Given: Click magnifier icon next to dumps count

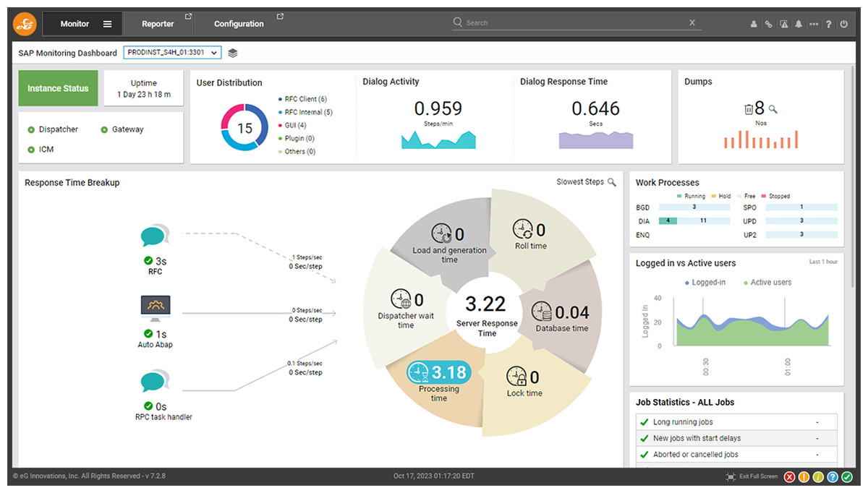Looking at the screenshot, I should 773,109.
